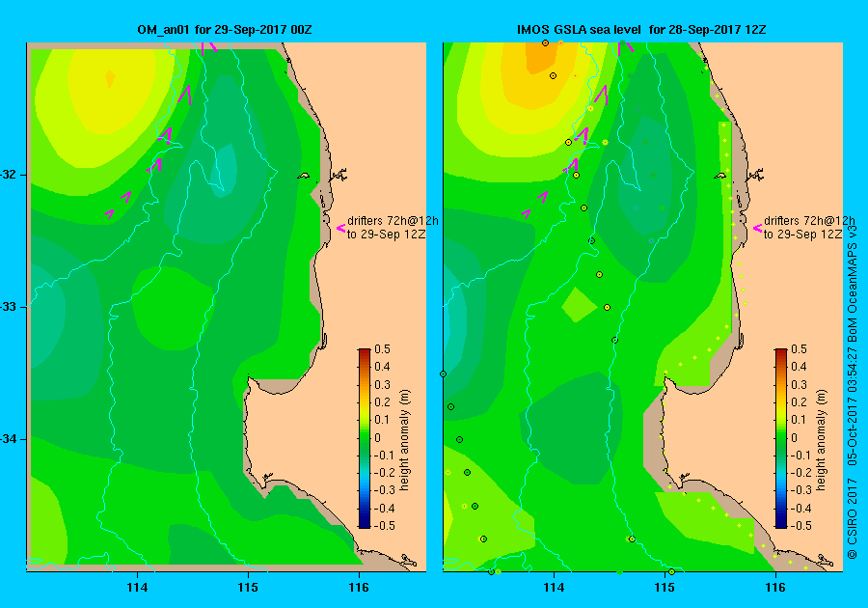Image resolution: width=868 pixels, height=608 pixels.
Task: Click the 115 longitude label under IMOS GSLA map
Action: tap(665, 588)
